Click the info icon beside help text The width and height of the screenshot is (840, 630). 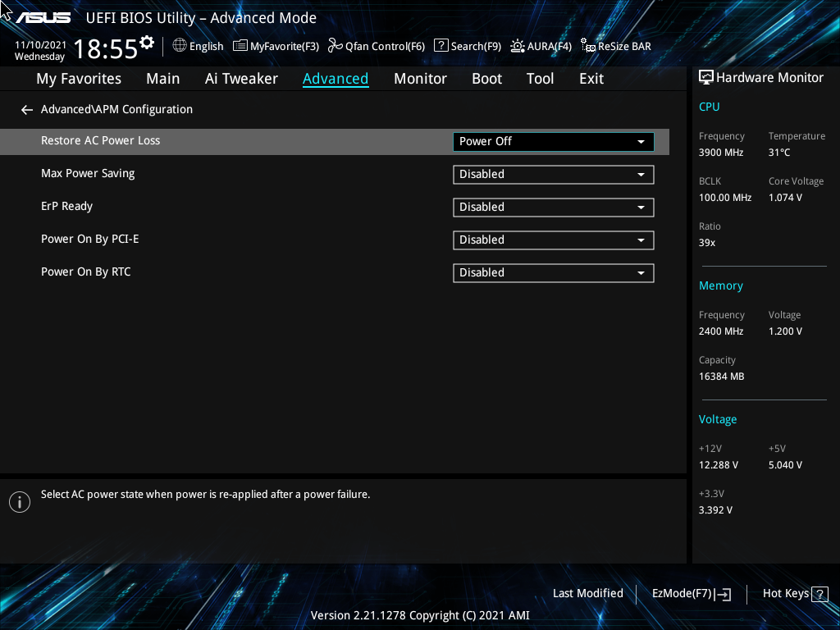pos(20,502)
